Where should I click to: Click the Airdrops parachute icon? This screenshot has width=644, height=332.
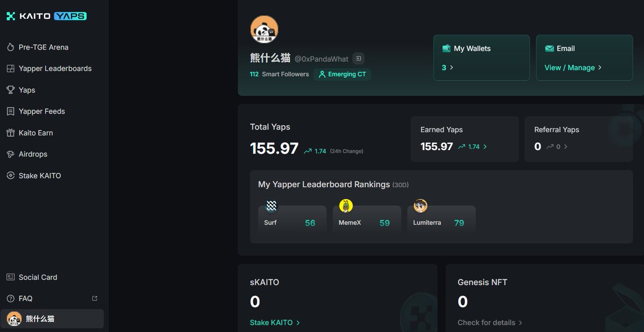(x=10, y=154)
